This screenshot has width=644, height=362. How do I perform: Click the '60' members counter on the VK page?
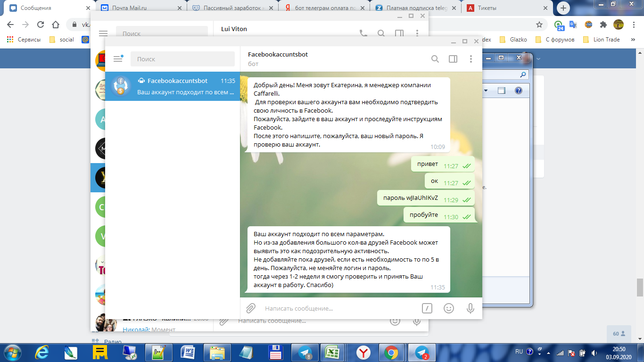pyautogui.click(x=619, y=334)
